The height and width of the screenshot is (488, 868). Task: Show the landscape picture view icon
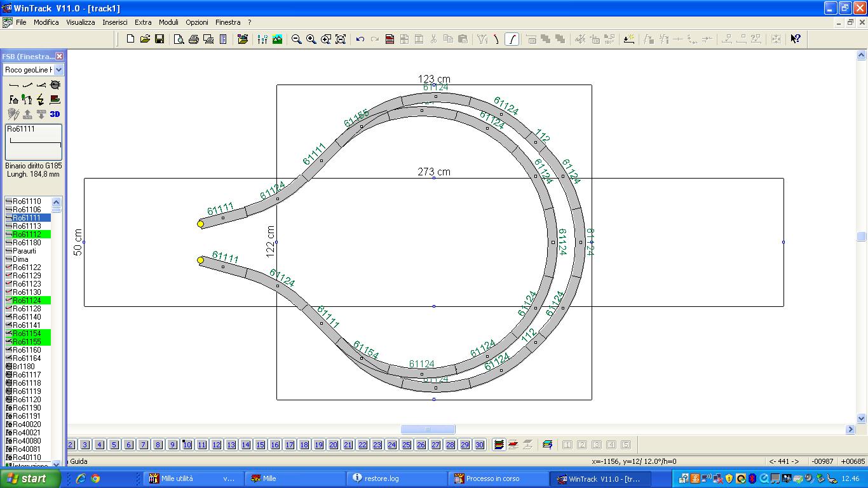(277, 39)
